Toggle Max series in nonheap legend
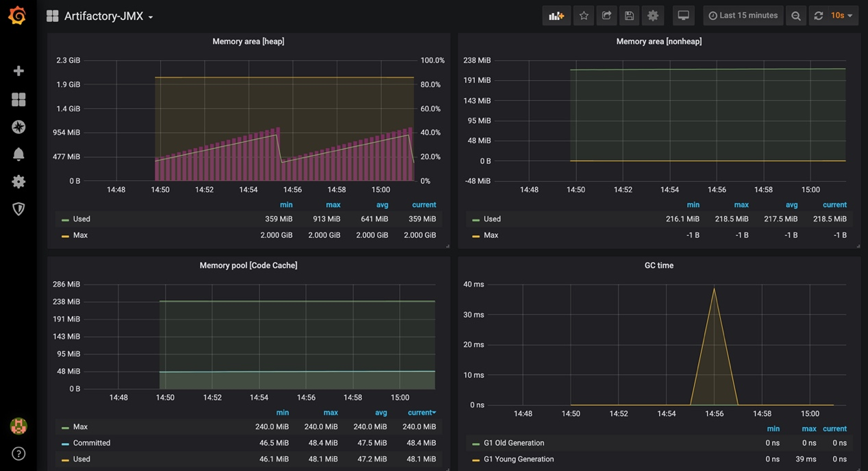868x471 pixels. (x=491, y=235)
